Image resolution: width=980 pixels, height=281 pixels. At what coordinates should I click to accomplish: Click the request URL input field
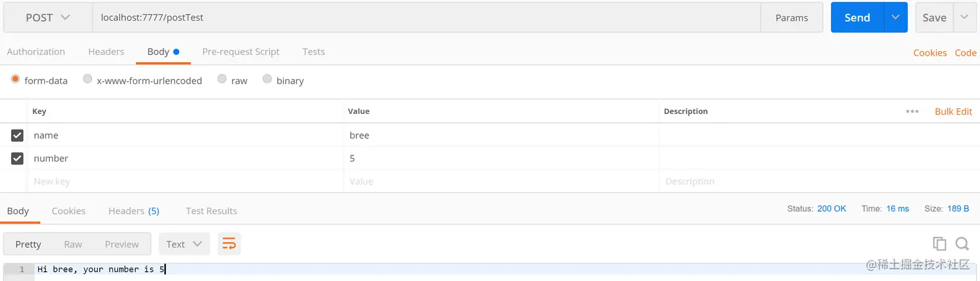coord(421,17)
